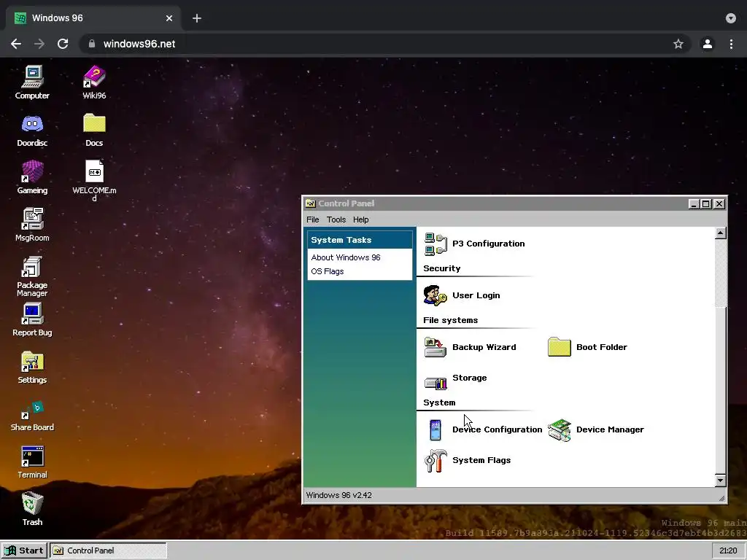This screenshot has height=560, width=747.
Task: Open the browser profile icon
Action: [708, 44]
